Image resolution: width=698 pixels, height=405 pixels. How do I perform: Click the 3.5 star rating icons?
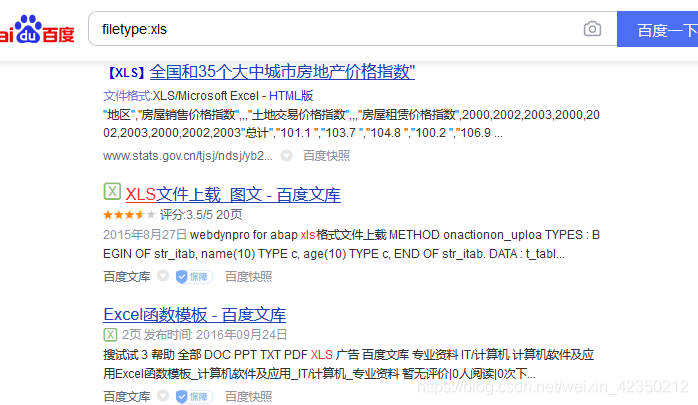point(129,215)
